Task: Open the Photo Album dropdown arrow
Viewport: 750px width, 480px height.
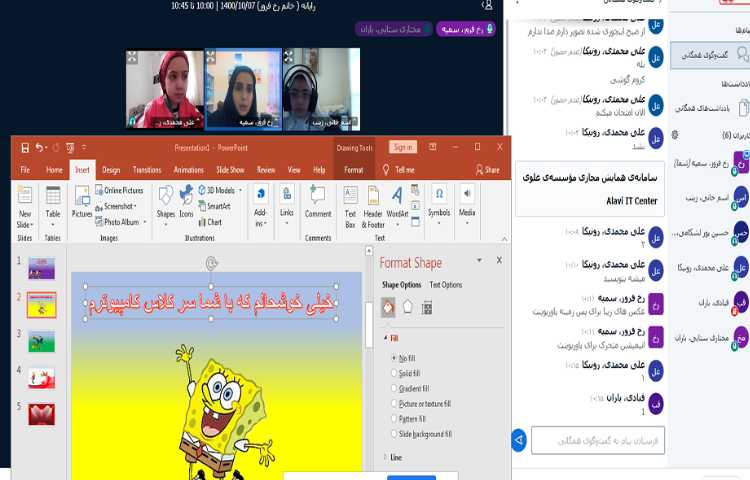Action: [x=144, y=222]
